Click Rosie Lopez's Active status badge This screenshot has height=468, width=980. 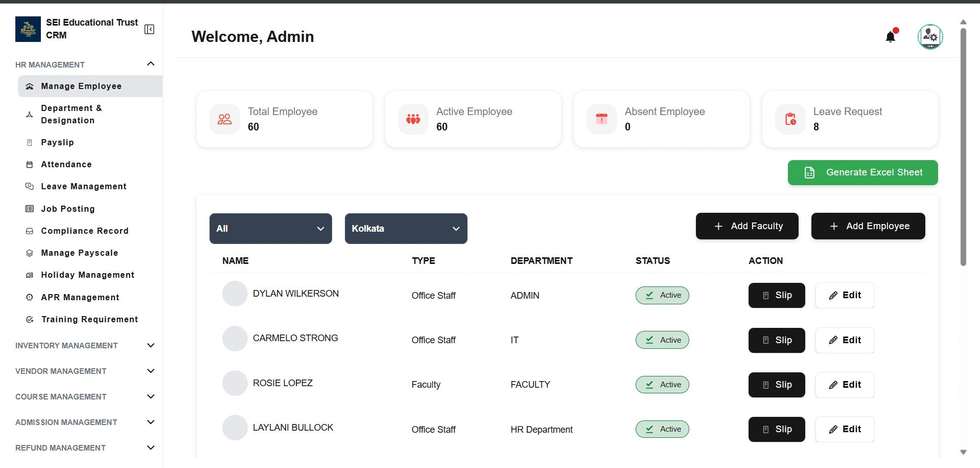pyautogui.click(x=662, y=385)
